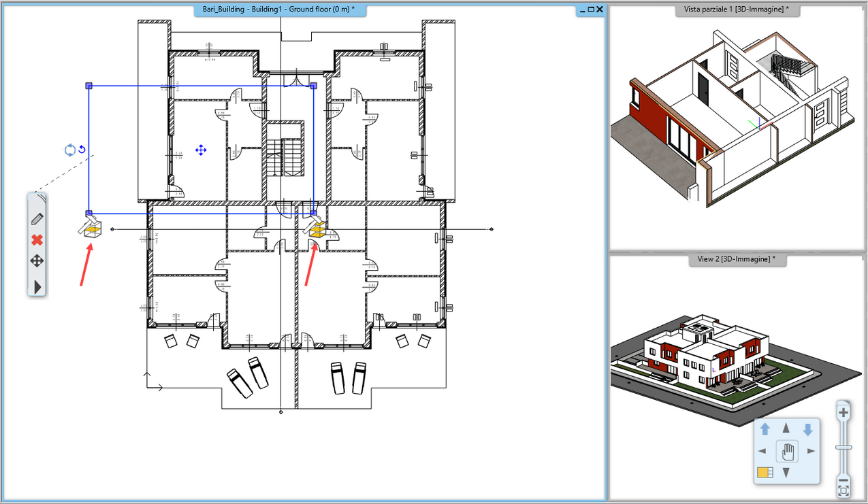
Task: Click the top-right selection handle
Action: click(x=314, y=86)
